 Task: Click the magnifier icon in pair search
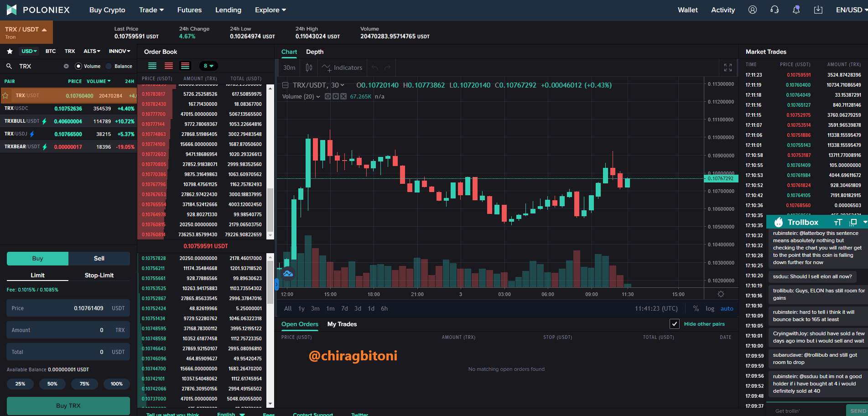(9, 66)
